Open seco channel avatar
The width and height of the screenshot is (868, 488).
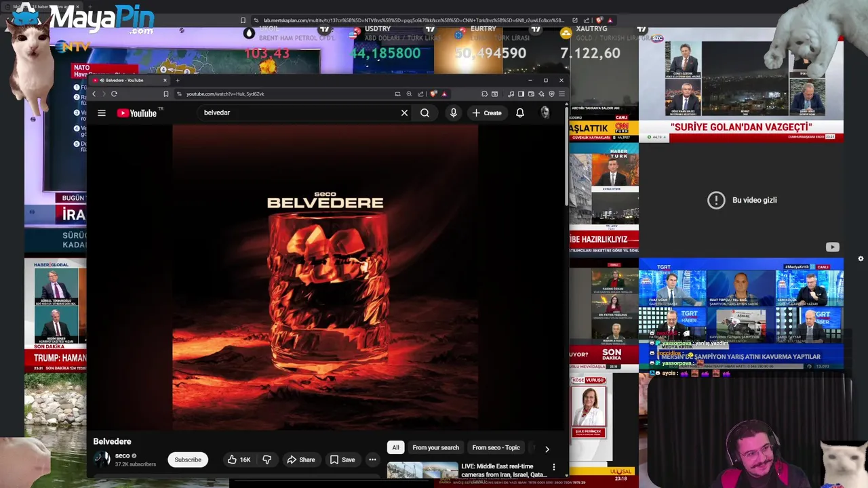click(x=102, y=460)
